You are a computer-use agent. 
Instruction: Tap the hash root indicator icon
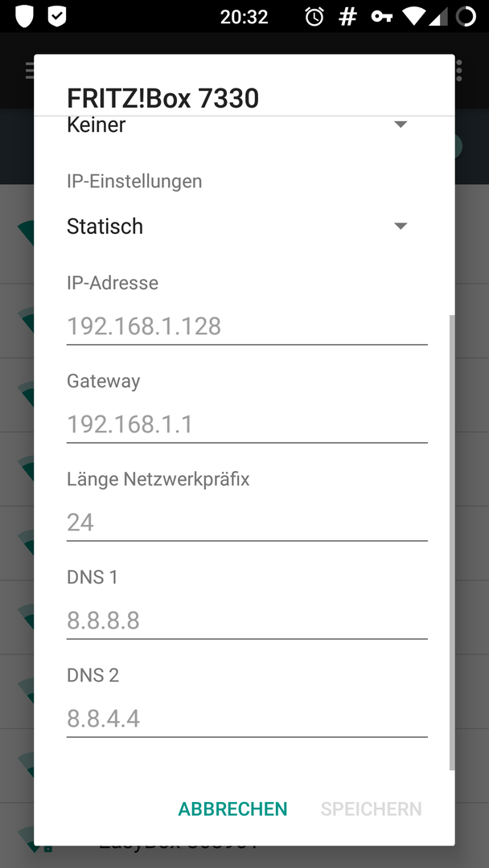tap(347, 17)
